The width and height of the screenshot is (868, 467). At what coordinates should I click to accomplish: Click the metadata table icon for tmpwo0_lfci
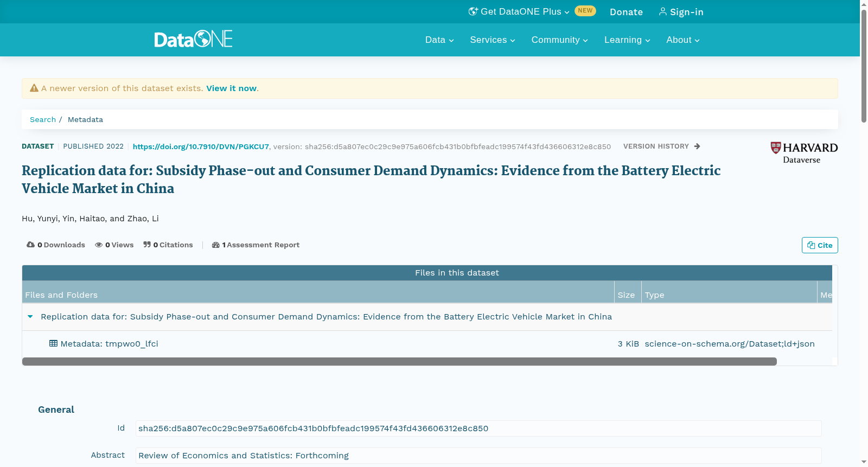tap(53, 343)
